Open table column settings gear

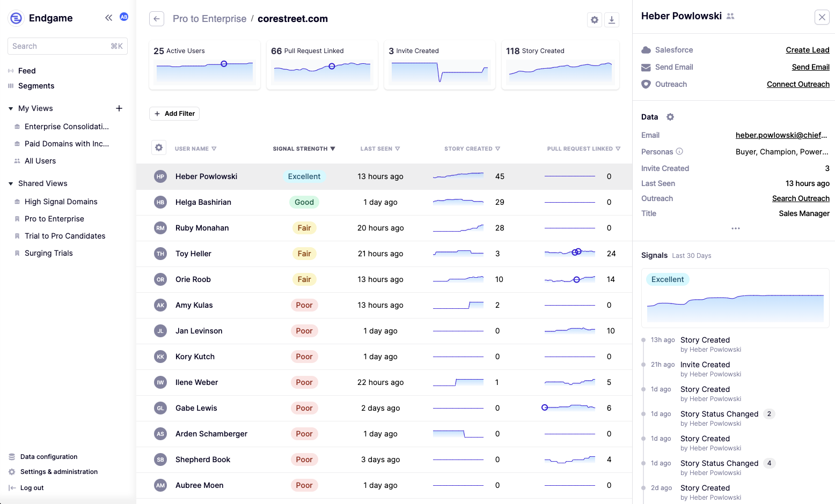[x=159, y=147]
